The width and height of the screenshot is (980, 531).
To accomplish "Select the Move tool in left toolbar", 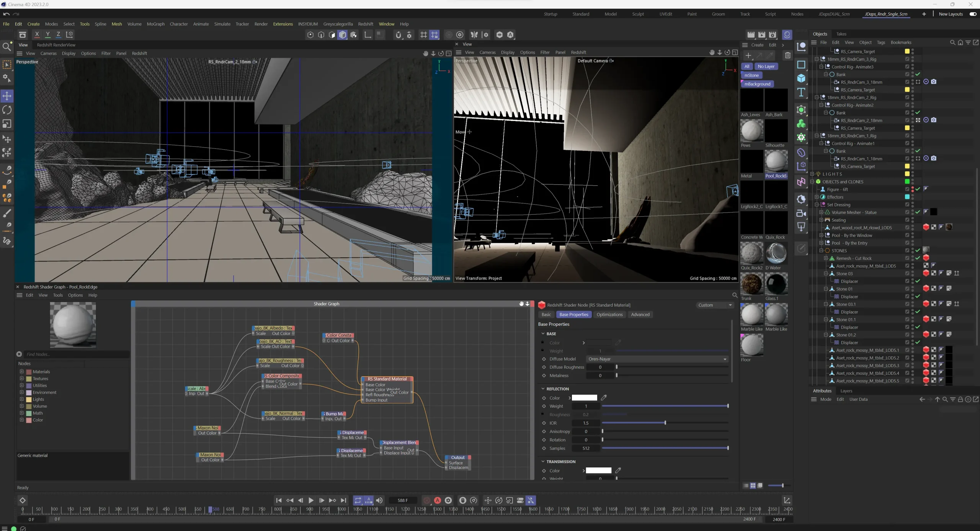I will [x=7, y=96].
